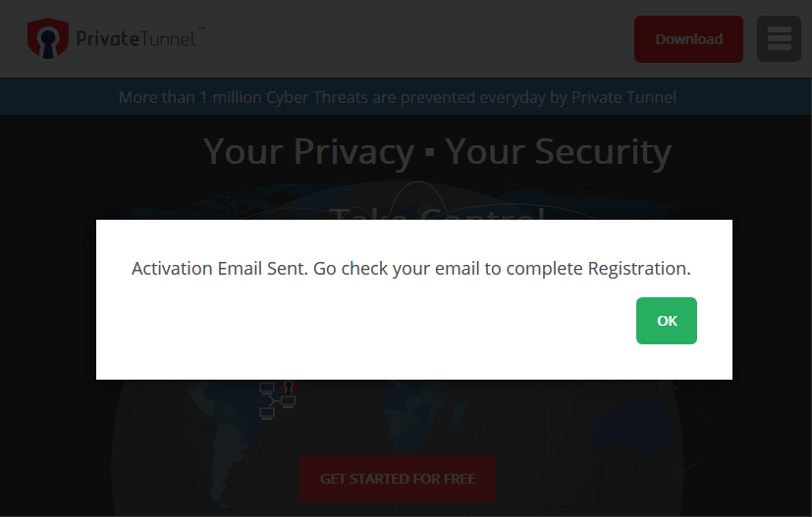Click the GET STARTED FOR FREE button

click(398, 479)
